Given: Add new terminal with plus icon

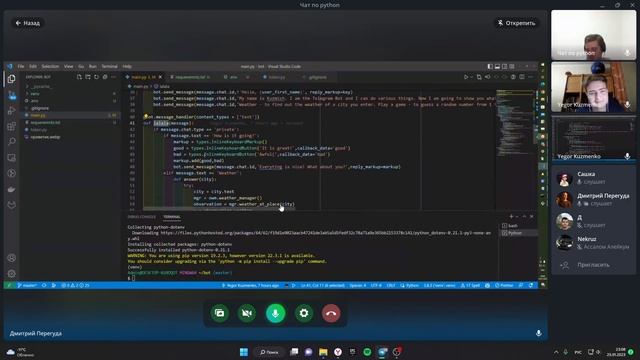Looking at the screenshot, I should (511, 216).
